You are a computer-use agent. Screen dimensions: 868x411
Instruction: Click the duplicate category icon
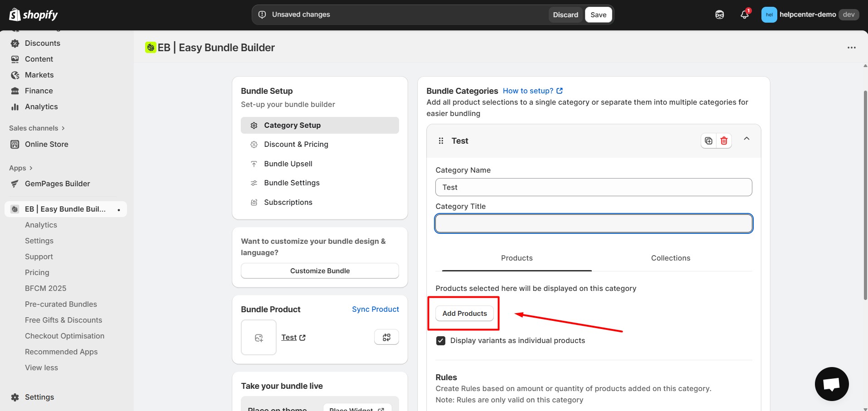tap(708, 141)
